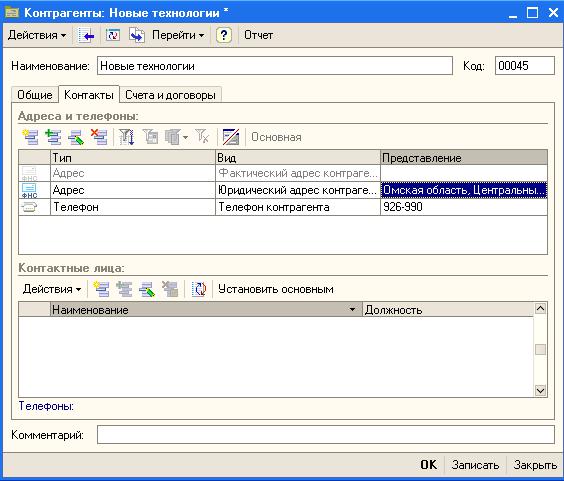Select the Телефон контрагента row
Image resolution: width=564 pixels, height=481 pixels.
tap(283, 207)
